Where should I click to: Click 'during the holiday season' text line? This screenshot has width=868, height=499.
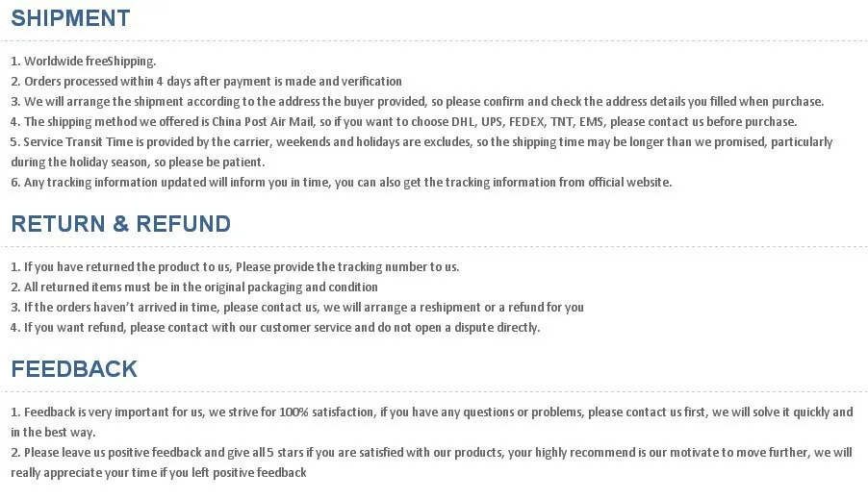pyautogui.click(x=138, y=162)
